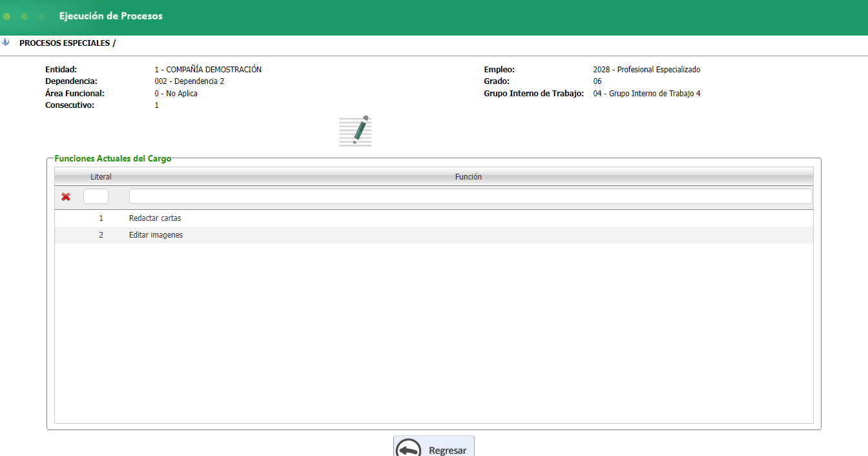Screen dimensions: 868x456
Task: Click the Regresar back button
Action: pos(434,446)
